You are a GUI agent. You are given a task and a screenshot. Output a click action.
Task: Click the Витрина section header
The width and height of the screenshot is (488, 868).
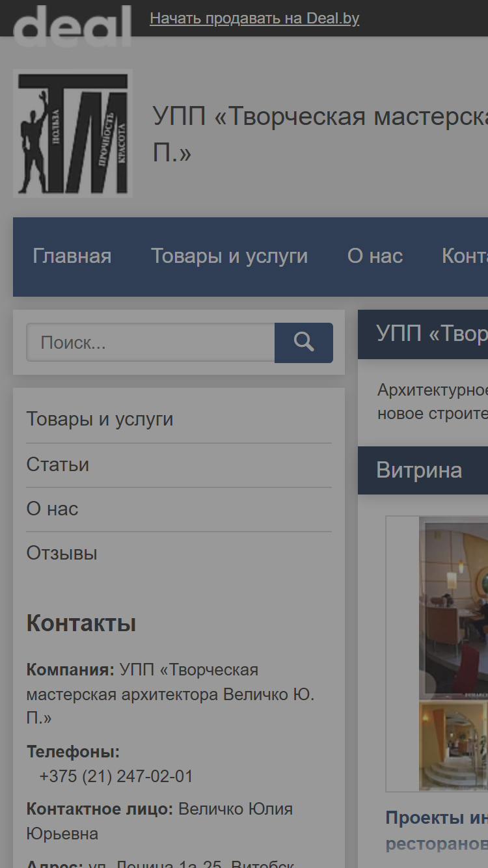(x=423, y=470)
